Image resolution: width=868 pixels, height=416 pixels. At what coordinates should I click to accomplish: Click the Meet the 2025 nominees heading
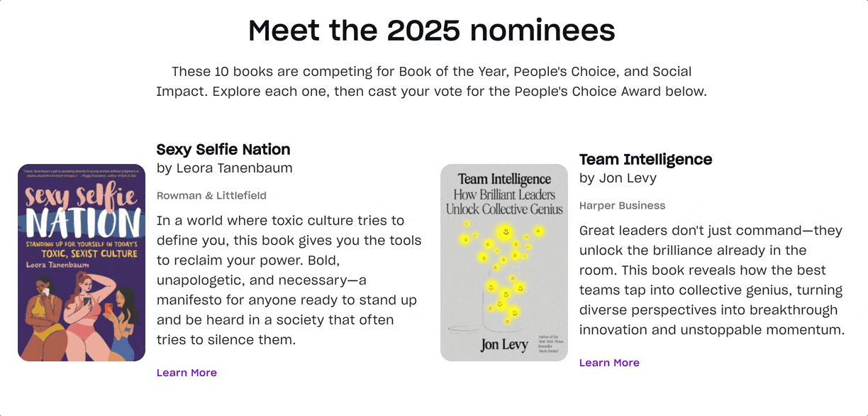click(431, 30)
